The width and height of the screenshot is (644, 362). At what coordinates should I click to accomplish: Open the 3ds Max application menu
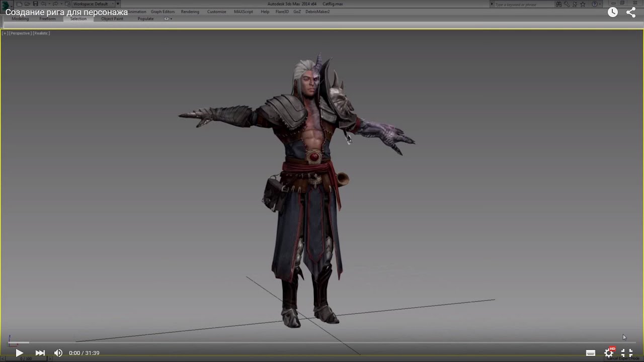tap(6, 6)
